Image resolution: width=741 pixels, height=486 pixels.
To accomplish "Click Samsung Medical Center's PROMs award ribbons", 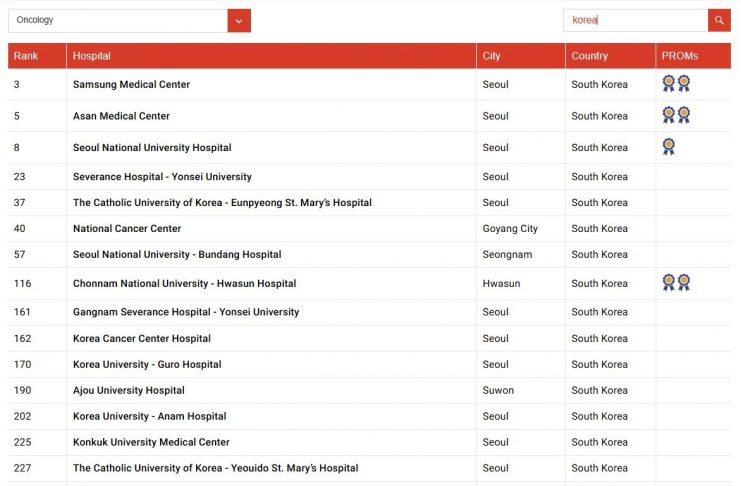I will point(676,84).
